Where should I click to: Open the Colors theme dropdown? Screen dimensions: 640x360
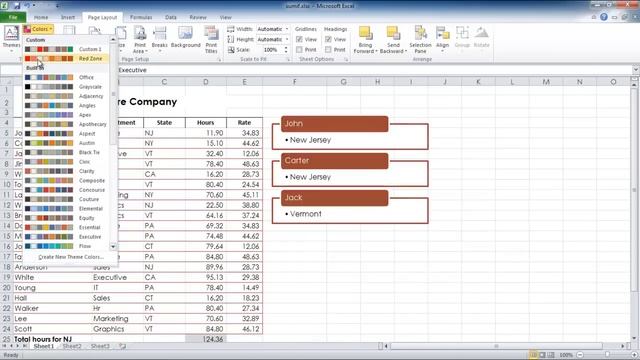pos(38,29)
